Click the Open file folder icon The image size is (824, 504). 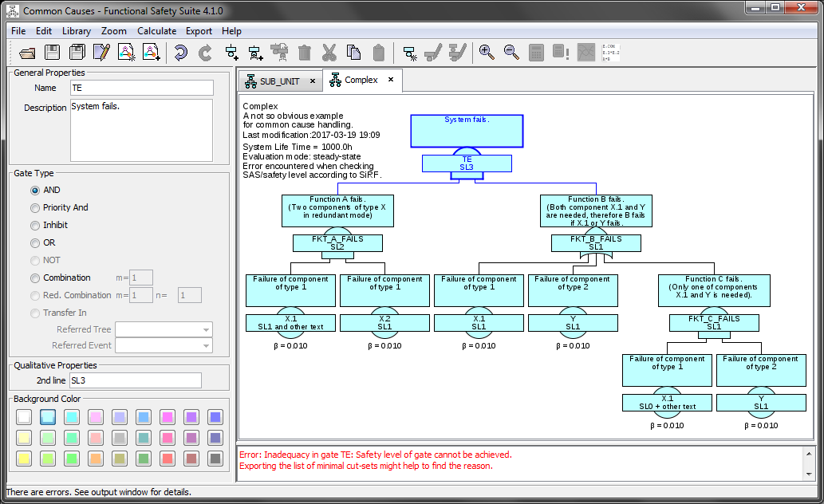28,53
